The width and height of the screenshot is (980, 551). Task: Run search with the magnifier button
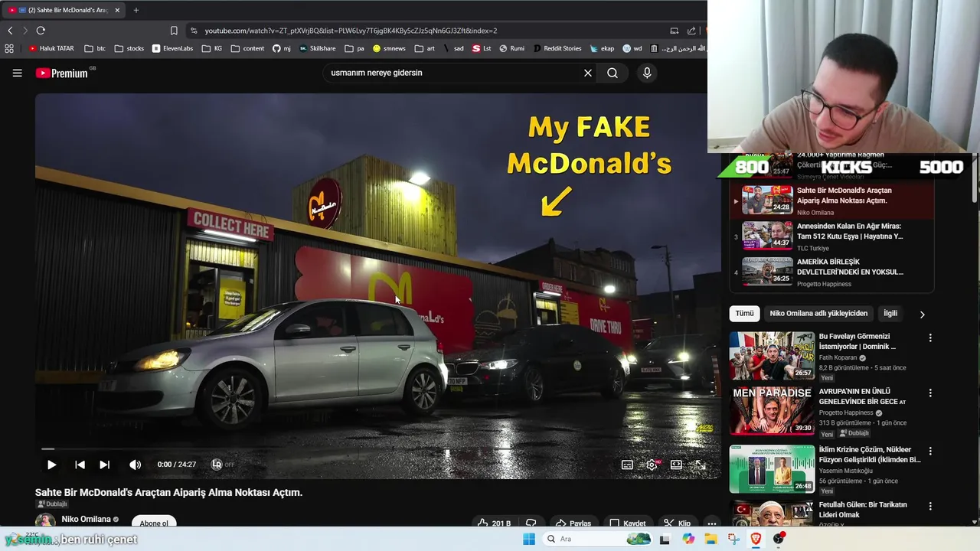click(x=612, y=73)
